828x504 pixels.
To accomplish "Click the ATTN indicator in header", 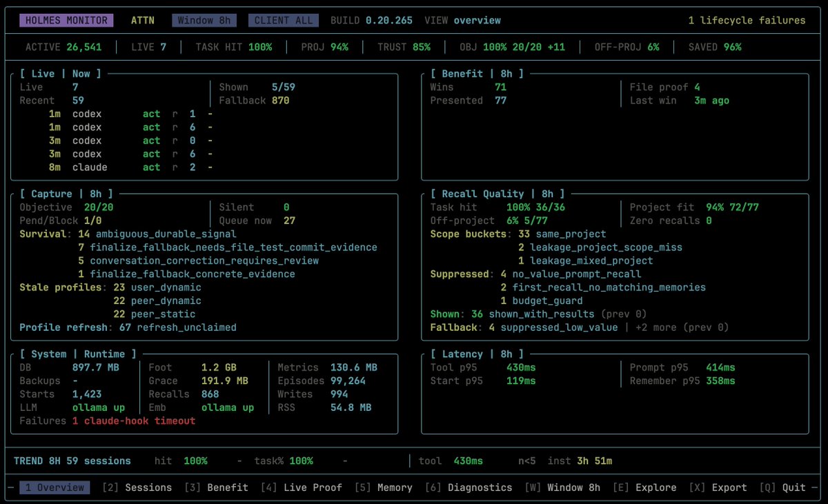I will pos(143,21).
